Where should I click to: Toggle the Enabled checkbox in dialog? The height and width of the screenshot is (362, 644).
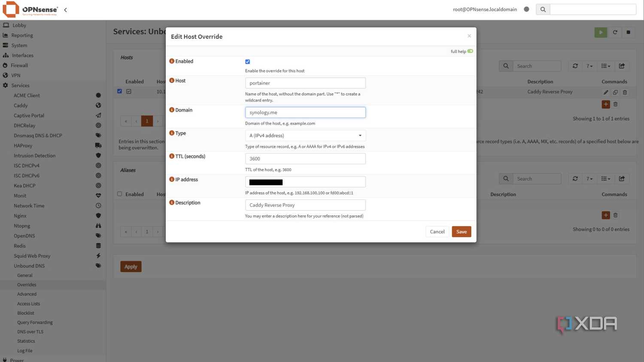[x=248, y=62]
